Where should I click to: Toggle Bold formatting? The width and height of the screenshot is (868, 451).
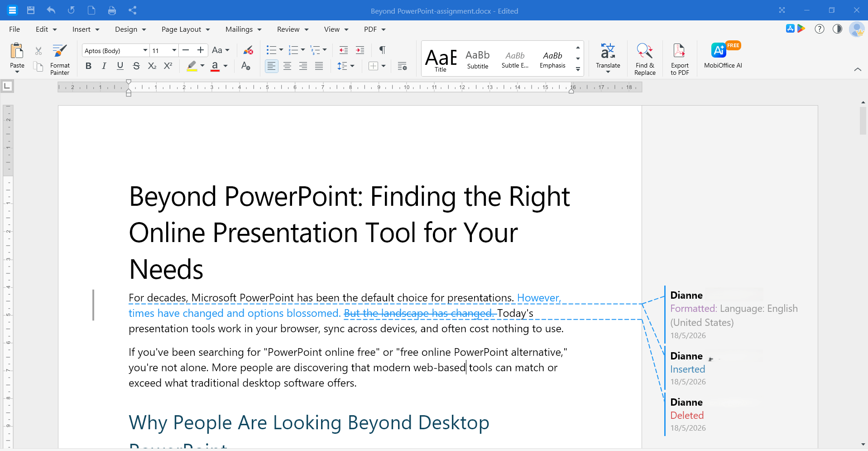(88, 66)
